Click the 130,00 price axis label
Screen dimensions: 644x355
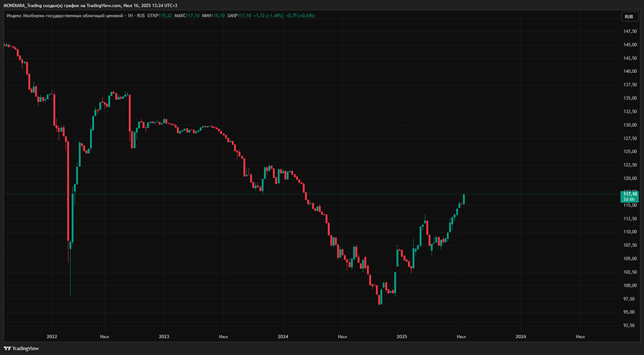tap(630, 125)
